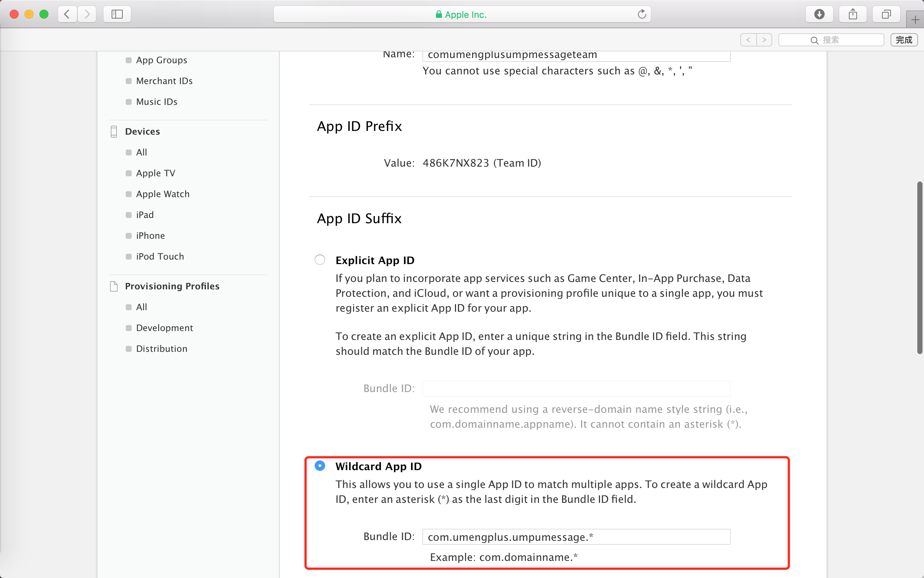Open Apple TV devices
This screenshot has height=578, width=924.
pyautogui.click(x=155, y=173)
